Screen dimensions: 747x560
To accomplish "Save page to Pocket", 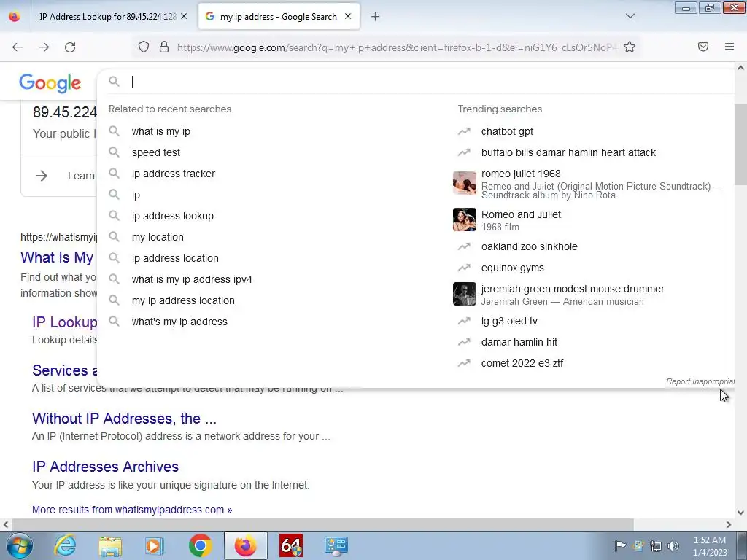I will coord(703,47).
